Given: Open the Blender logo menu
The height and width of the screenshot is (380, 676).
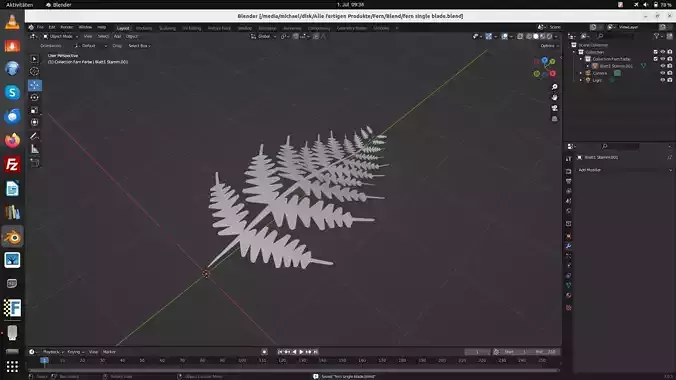Looking at the screenshot, I should tap(31, 27).
